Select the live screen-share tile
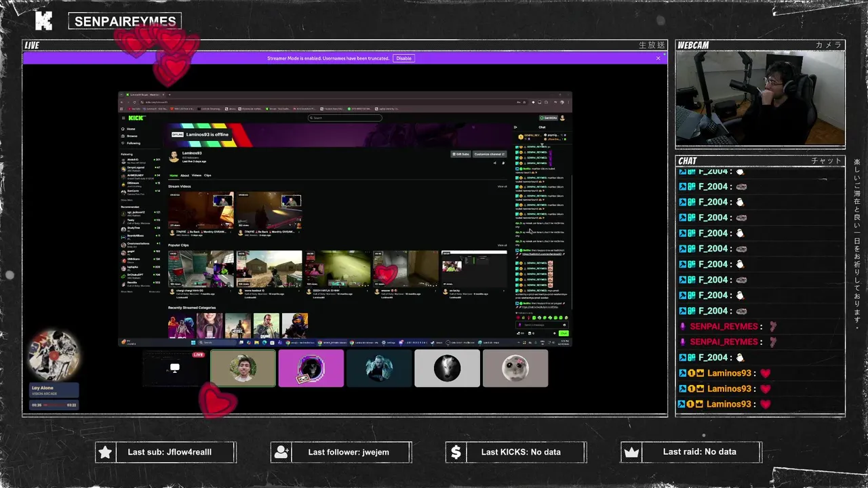This screenshot has height=488, width=868. click(175, 368)
